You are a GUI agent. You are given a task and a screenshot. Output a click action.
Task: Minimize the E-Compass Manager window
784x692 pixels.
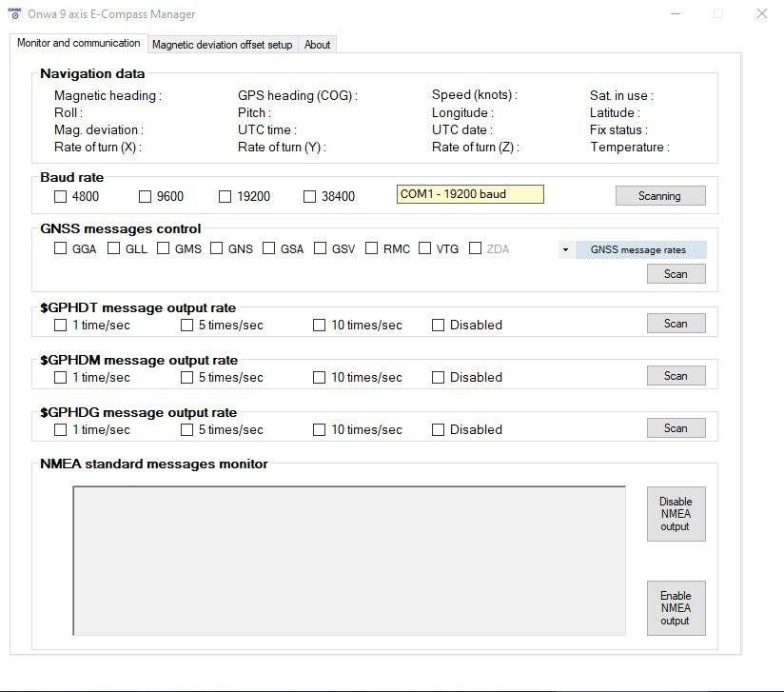(x=676, y=13)
